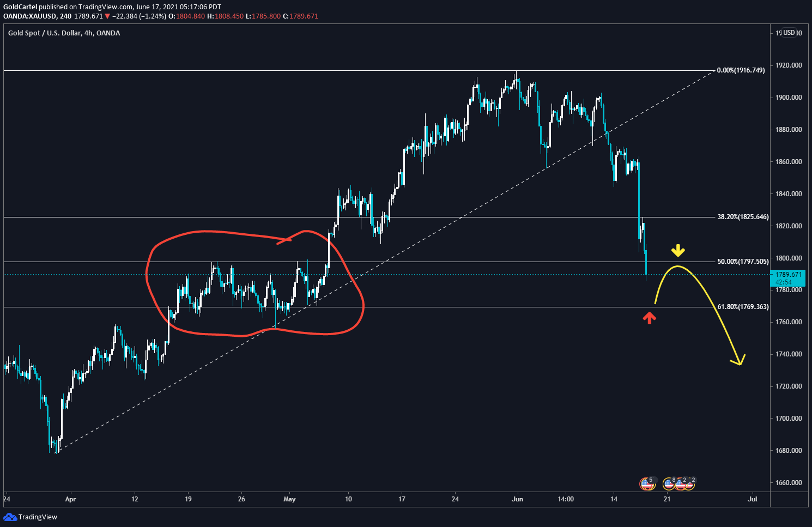Viewport: 812px width, 527px height.
Task: Click the TradingView logo at bottom left
Action: tap(30, 517)
